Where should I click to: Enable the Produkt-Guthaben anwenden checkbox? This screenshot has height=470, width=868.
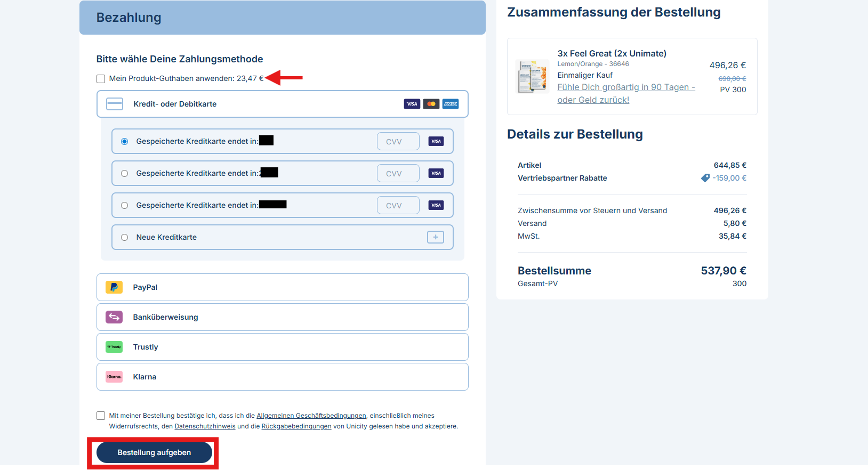101,79
